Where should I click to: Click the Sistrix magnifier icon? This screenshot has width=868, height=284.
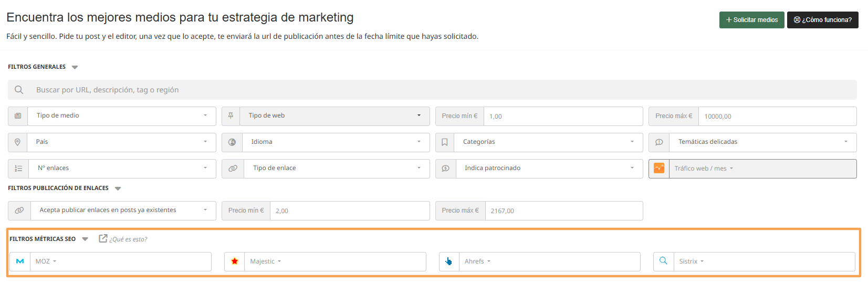(x=663, y=261)
